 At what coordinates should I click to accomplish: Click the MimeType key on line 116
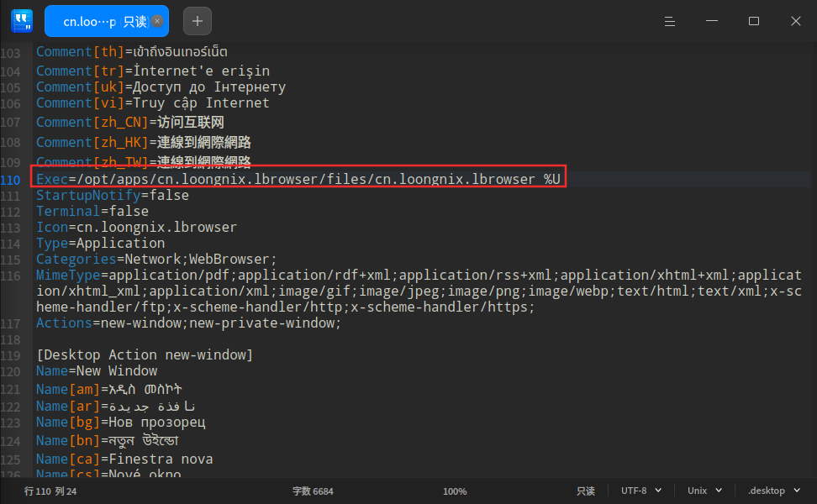tap(68, 275)
